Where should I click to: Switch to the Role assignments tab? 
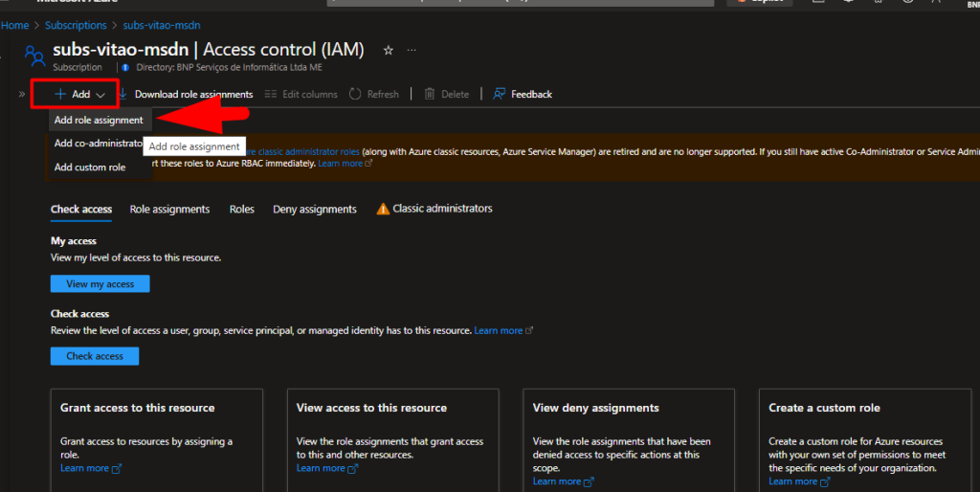coord(169,209)
